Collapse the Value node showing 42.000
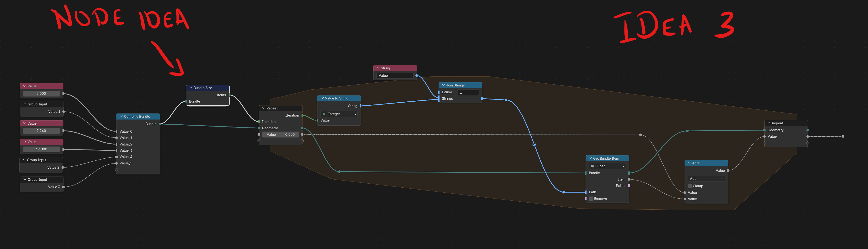This screenshot has width=868, height=249. (x=25, y=142)
